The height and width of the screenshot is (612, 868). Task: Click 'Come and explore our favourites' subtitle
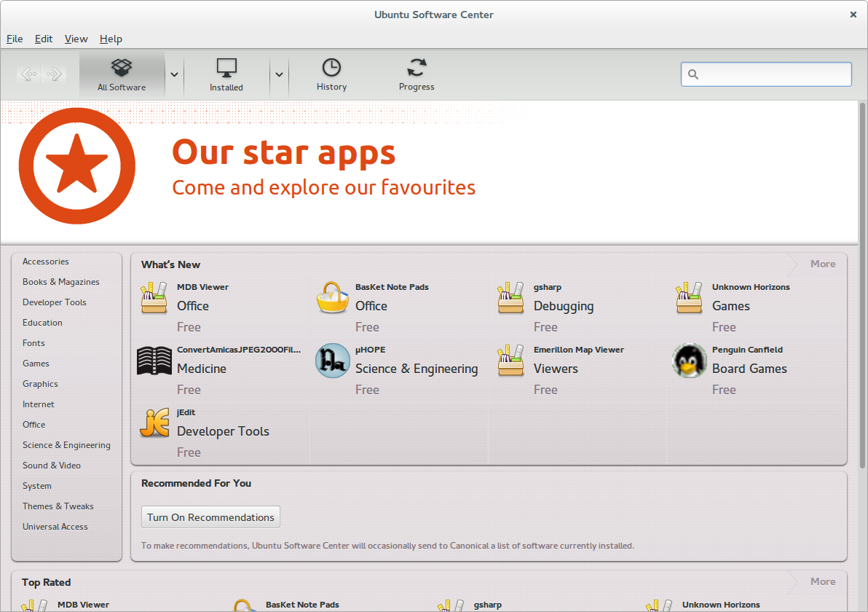(x=324, y=187)
